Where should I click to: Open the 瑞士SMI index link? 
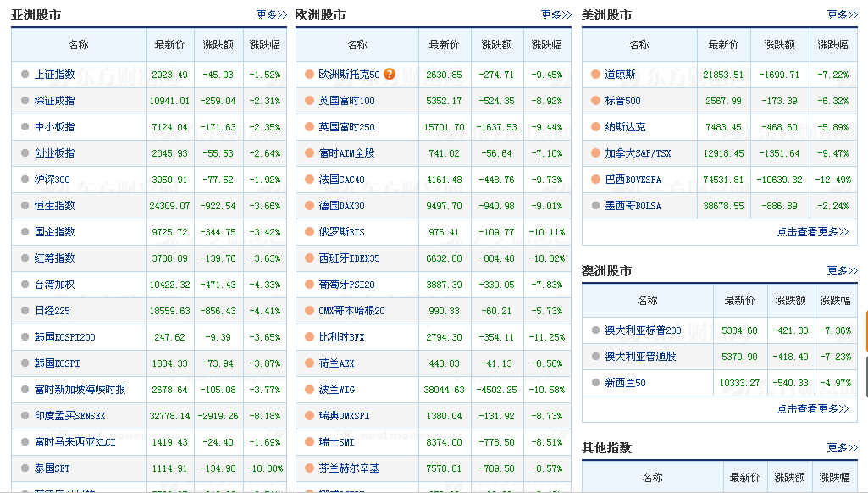pyautogui.click(x=336, y=442)
